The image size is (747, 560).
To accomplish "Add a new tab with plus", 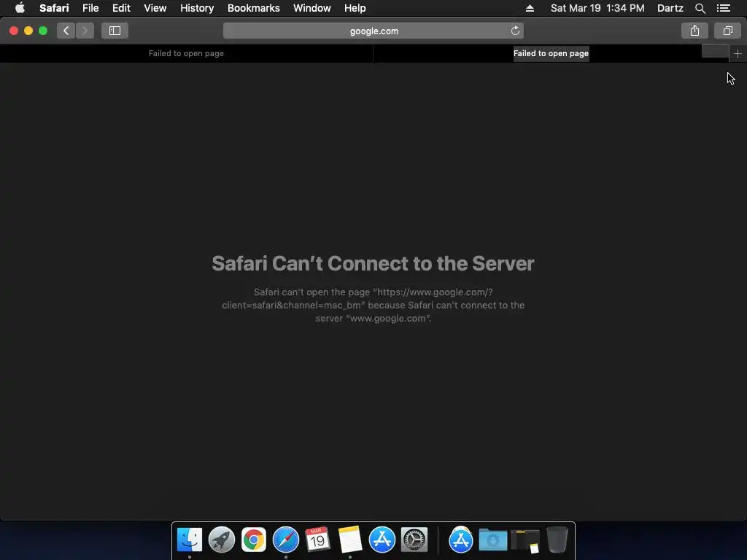I will point(738,54).
